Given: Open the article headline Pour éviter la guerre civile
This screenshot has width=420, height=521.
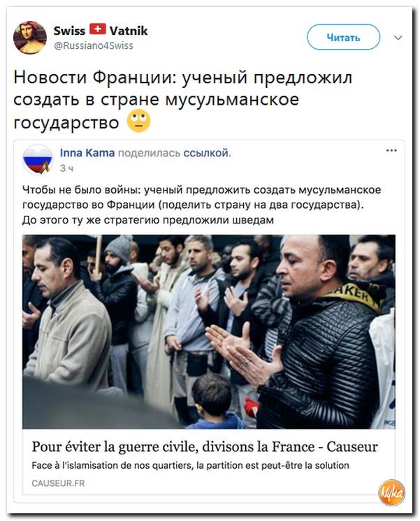Looking at the screenshot, I should coord(205,446).
